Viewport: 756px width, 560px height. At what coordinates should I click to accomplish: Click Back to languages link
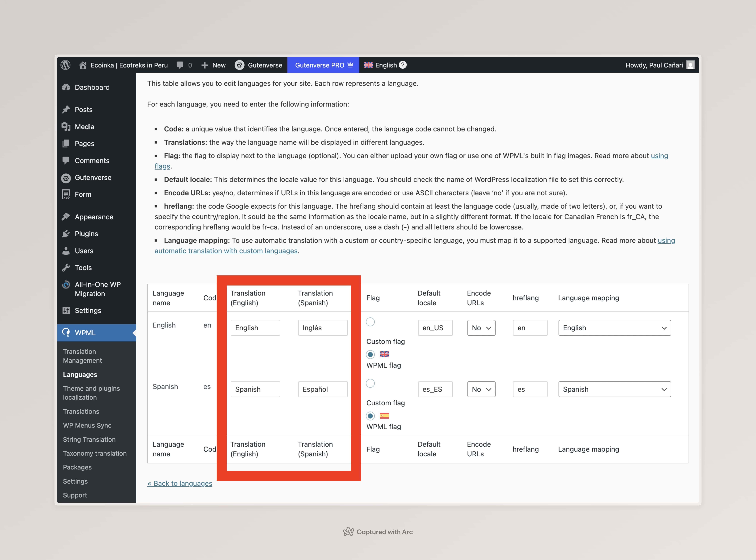[x=180, y=483]
